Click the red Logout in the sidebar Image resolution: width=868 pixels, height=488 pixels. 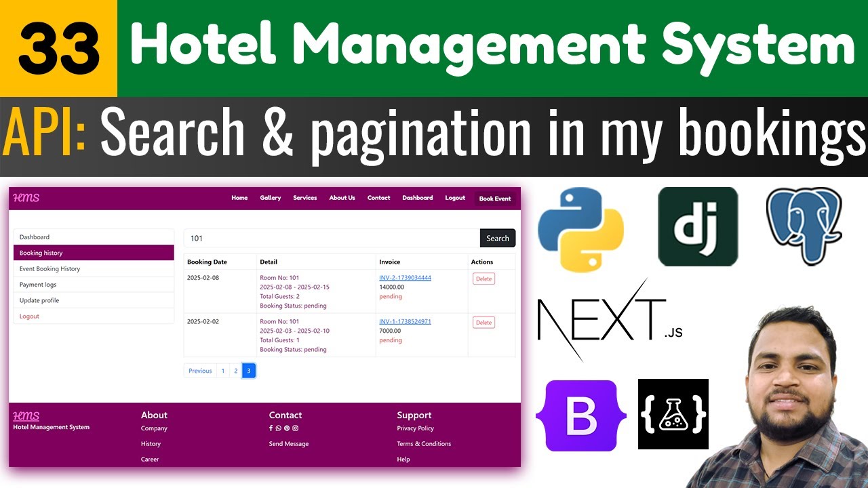click(x=94, y=317)
